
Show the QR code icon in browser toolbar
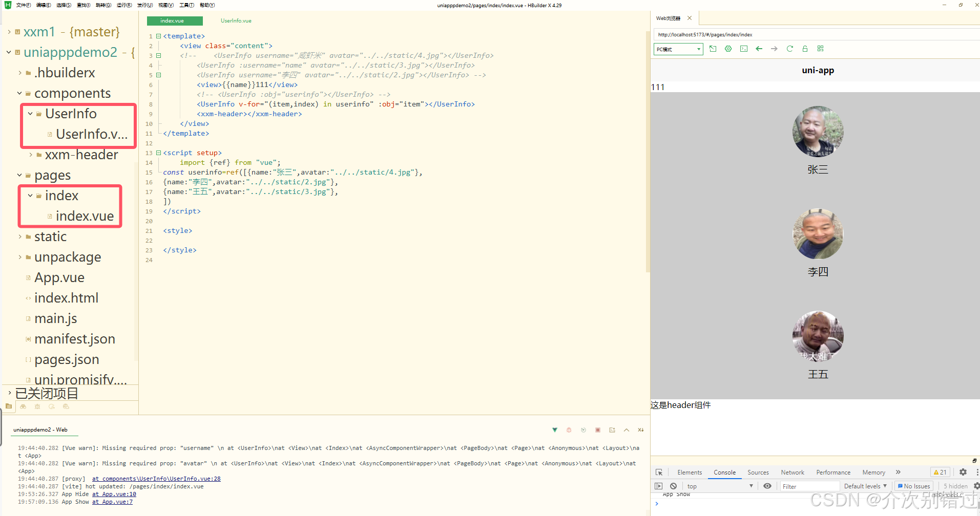tap(820, 49)
